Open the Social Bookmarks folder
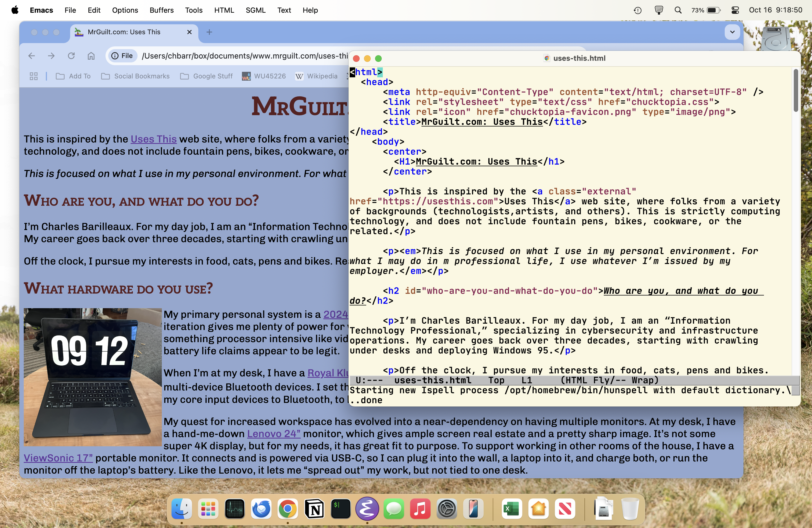812x528 pixels. [135, 76]
